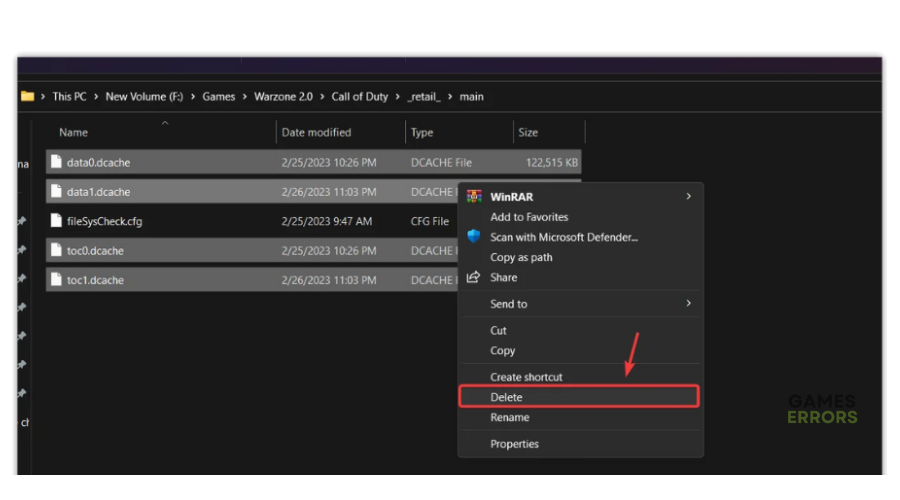Go to the _retail_ breadcrumb
The height and width of the screenshot is (500, 900).
tap(424, 96)
